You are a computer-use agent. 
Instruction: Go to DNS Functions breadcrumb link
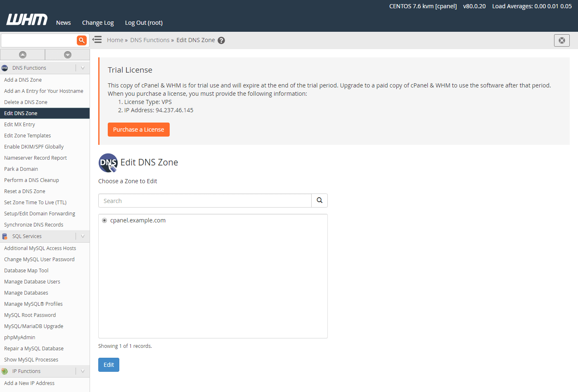(150, 40)
